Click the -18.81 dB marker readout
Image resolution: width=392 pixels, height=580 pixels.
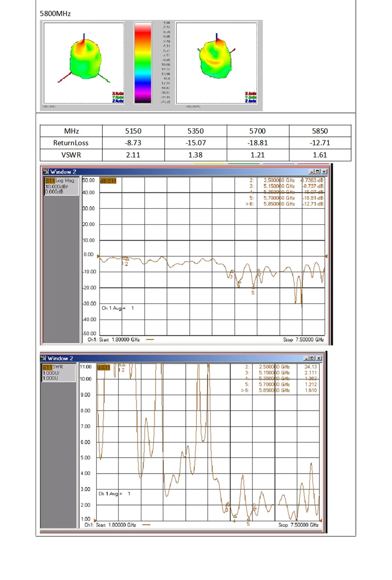pos(313,198)
